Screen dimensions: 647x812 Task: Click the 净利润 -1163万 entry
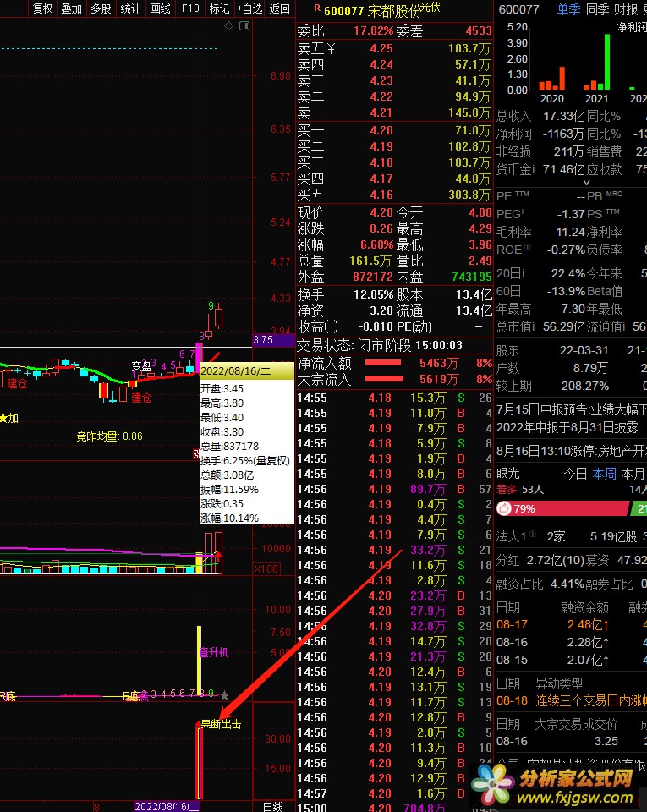tap(540, 134)
